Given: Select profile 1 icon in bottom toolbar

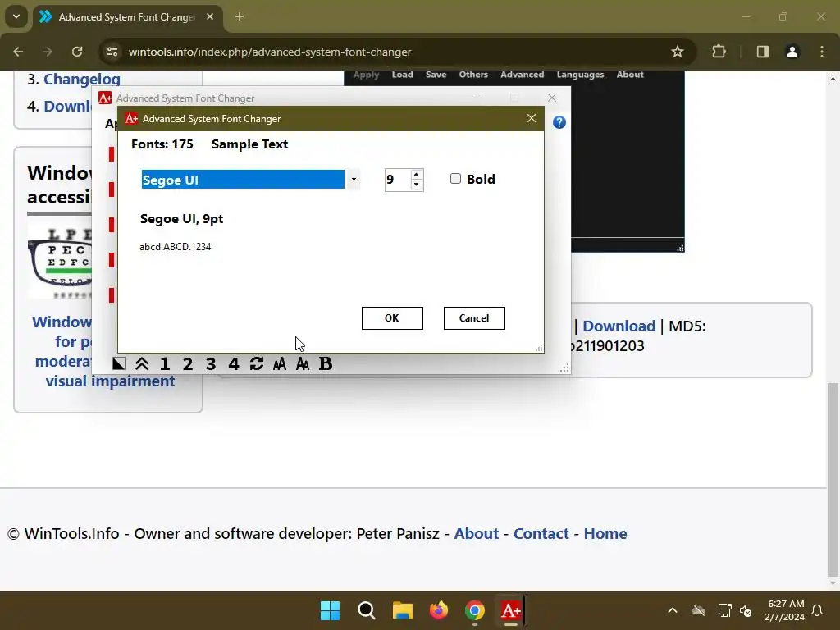Looking at the screenshot, I should click(165, 363).
